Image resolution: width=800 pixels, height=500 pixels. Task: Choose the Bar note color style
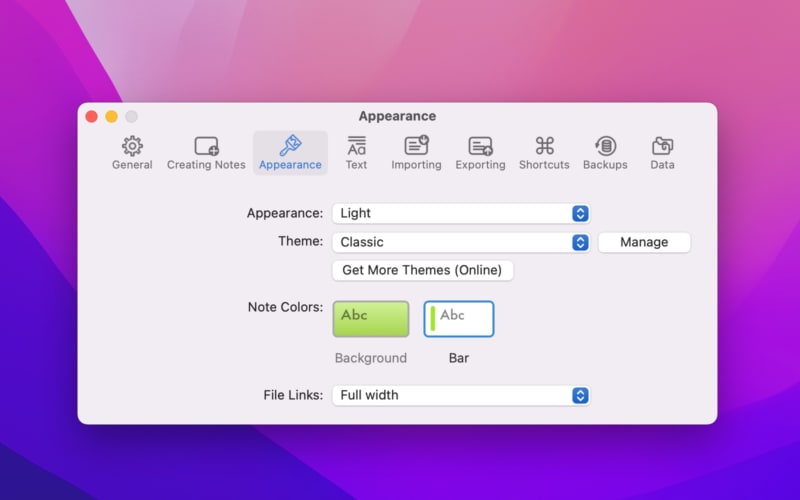tap(459, 319)
